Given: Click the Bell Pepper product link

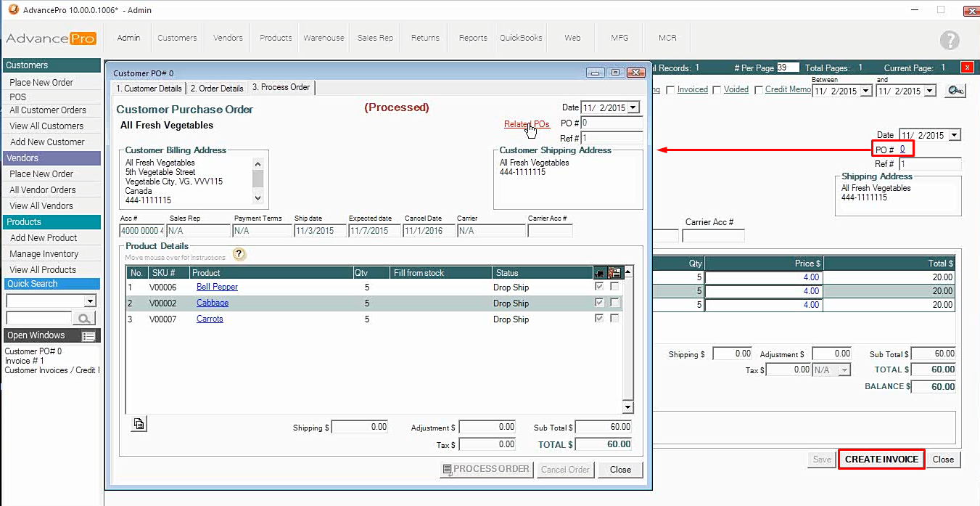Looking at the screenshot, I should pos(217,287).
